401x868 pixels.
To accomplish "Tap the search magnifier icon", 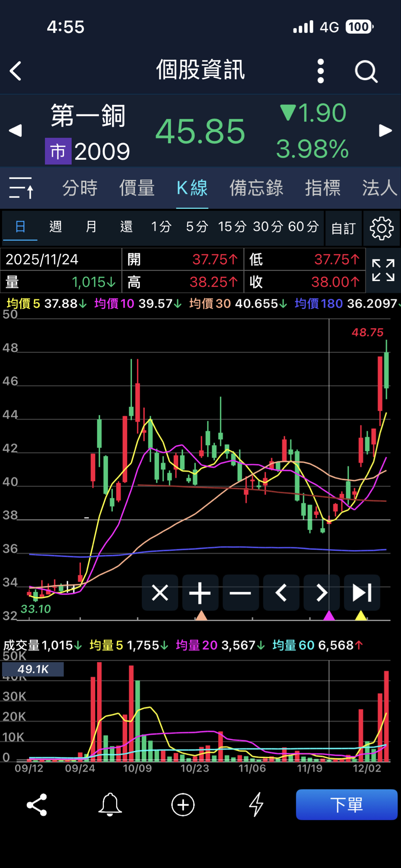I will 366,71.
